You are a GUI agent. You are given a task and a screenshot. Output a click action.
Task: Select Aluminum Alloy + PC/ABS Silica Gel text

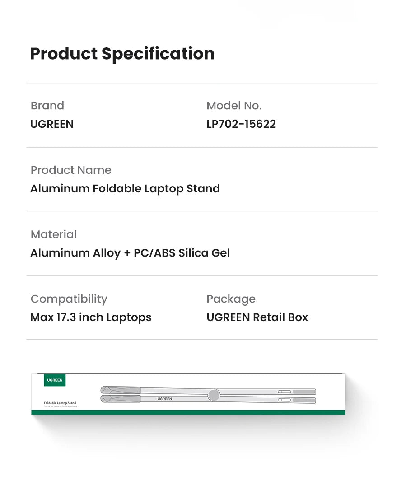(130, 253)
